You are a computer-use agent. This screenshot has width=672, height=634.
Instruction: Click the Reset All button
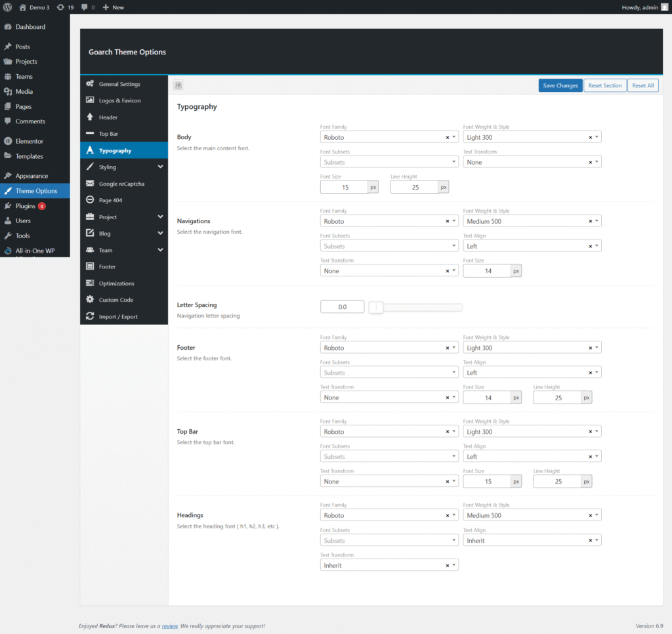click(643, 85)
